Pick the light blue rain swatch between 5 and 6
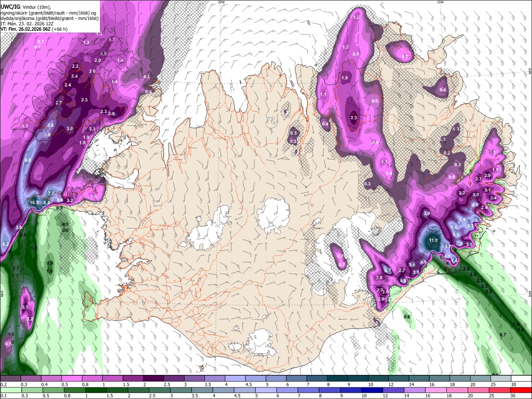Viewport: 532px width, 399px height. tap(266, 390)
